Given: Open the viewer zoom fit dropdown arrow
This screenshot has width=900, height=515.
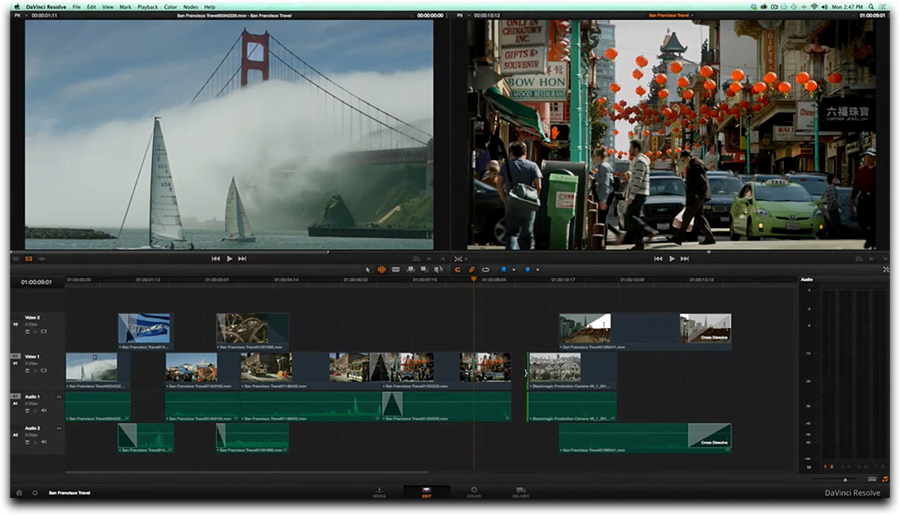Looking at the screenshot, I should pos(465,260).
